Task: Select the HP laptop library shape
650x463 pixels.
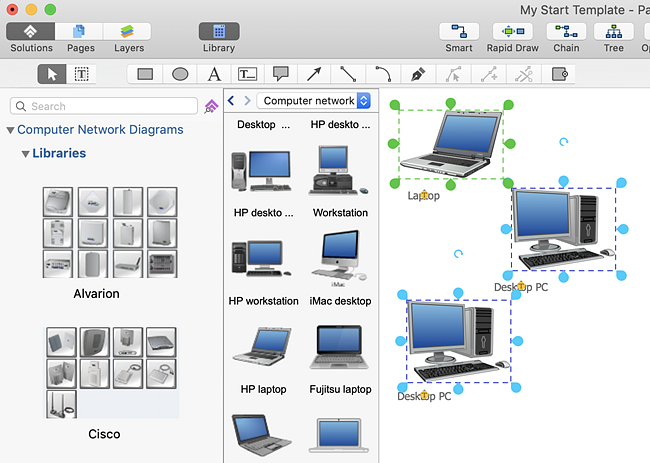Action: tap(262, 346)
